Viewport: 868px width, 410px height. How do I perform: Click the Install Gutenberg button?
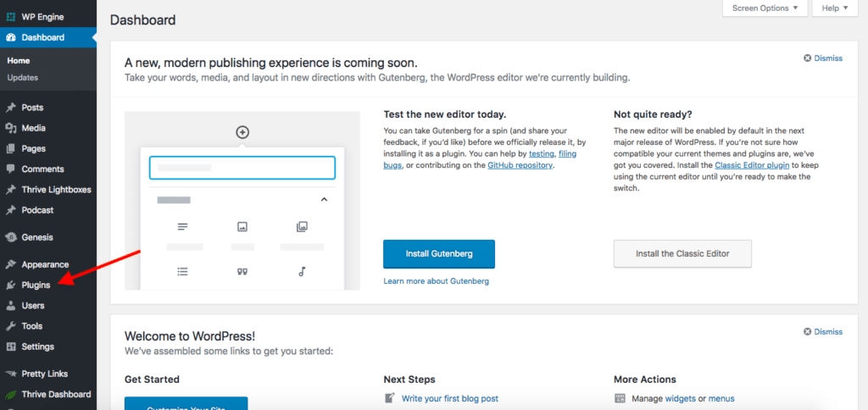click(438, 253)
